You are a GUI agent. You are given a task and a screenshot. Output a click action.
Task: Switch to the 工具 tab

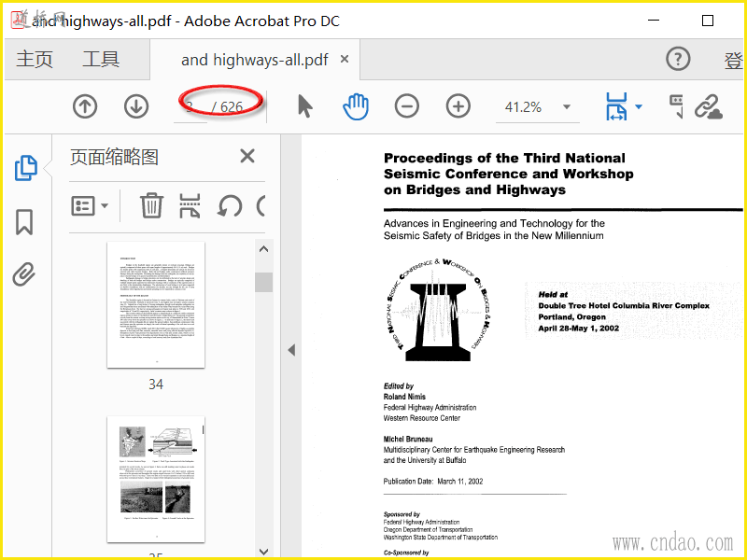point(101,60)
